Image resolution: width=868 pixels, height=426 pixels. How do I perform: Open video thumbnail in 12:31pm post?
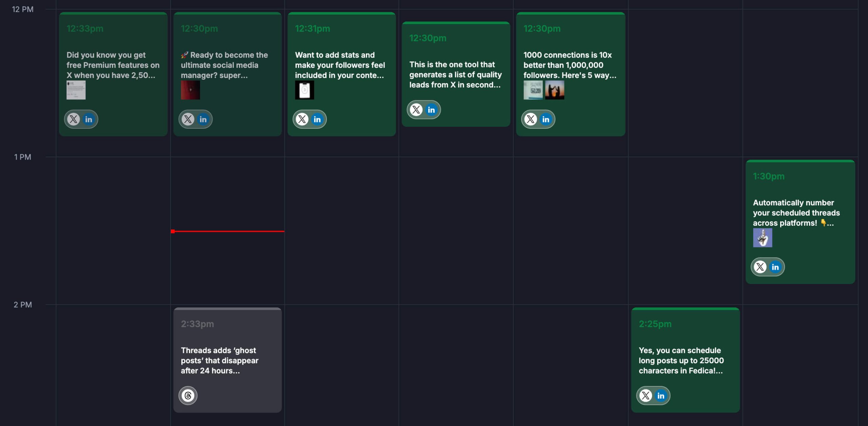point(304,90)
